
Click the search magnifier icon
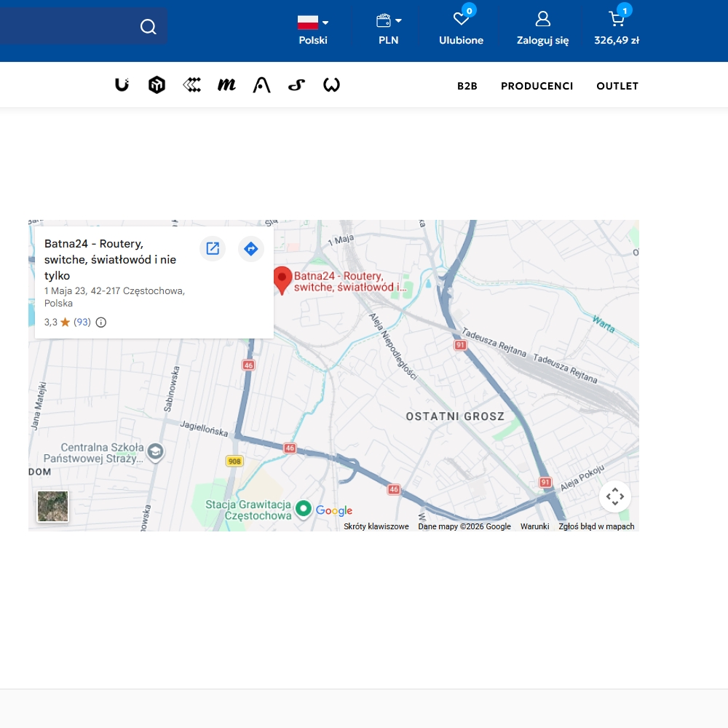148,26
